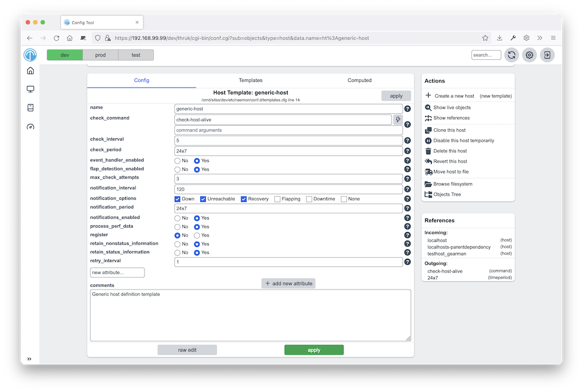Click browser bookmark star icon
Viewport: 583px width, 392px height.
tap(485, 38)
